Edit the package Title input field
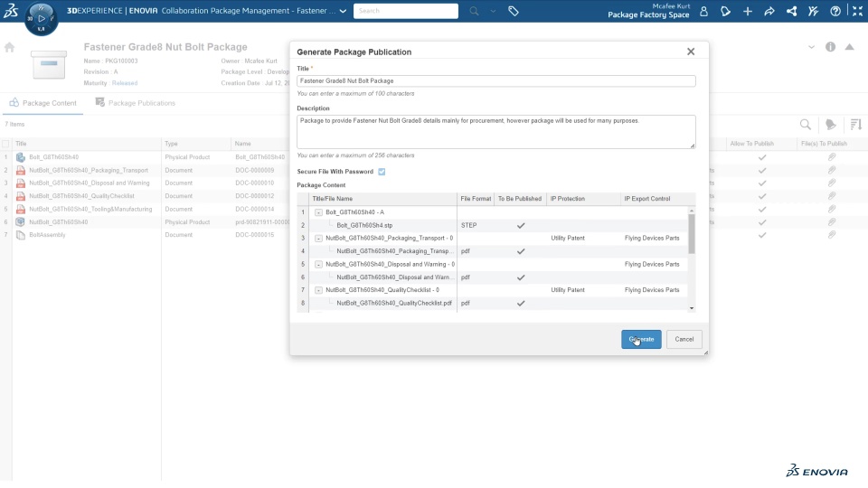 coord(496,80)
